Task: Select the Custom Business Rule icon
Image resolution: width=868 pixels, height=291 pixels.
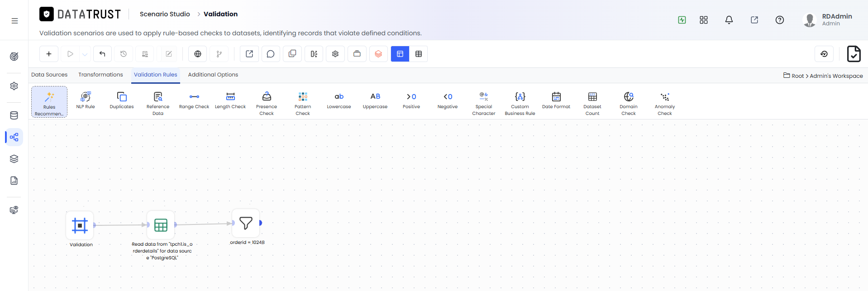Action: (520, 96)
